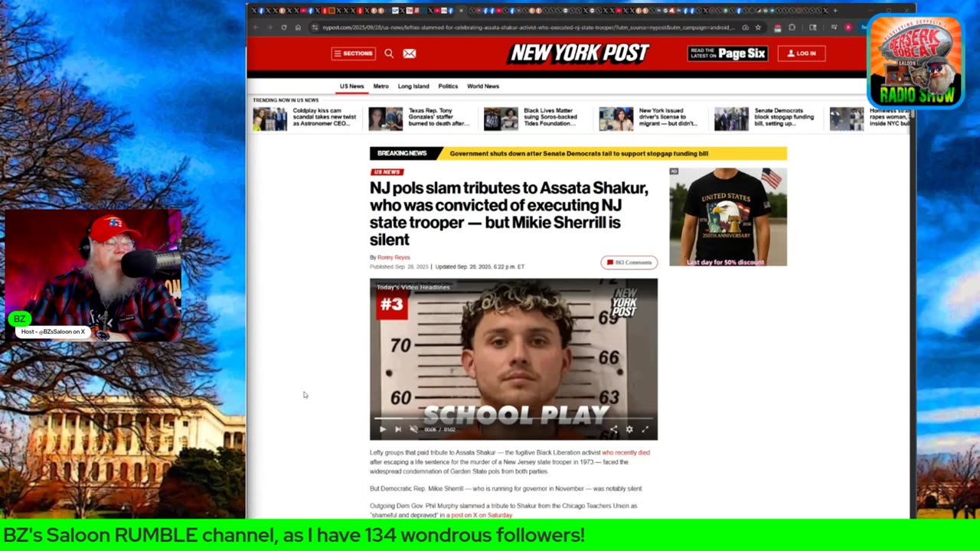Click the browser home icon
Screen dimensions: 980x551
pos(299,28)
